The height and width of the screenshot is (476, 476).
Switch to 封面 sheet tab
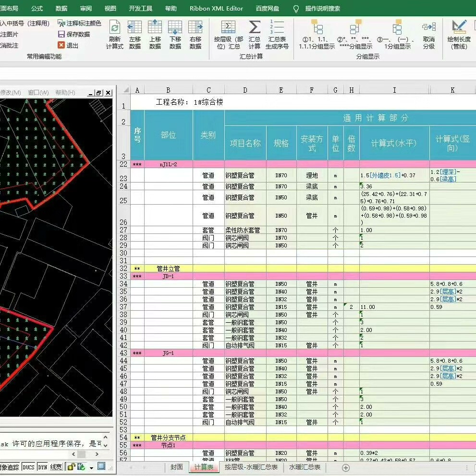coord(176,467)
